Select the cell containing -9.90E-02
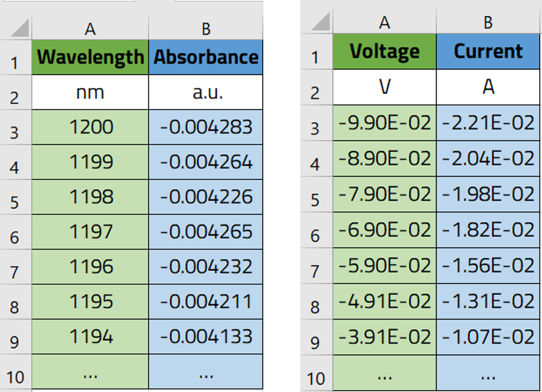This screenshot has width=542, height=392. [x=384, y=123]
